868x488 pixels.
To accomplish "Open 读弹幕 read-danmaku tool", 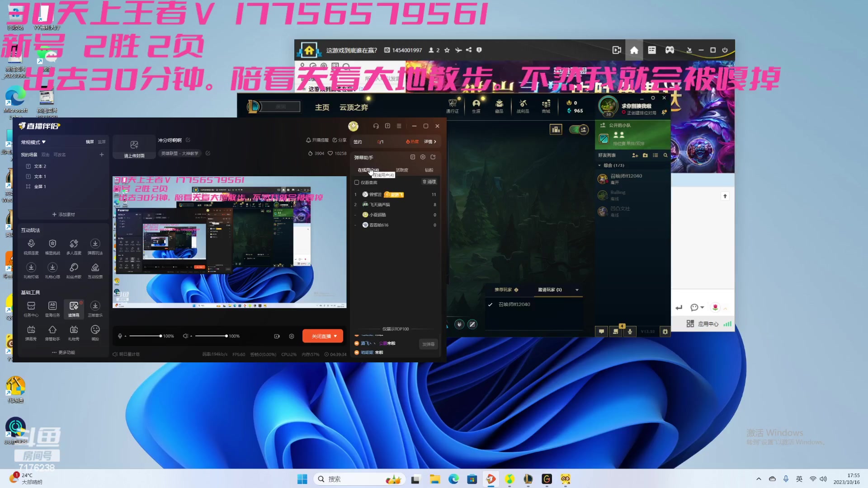I will click(74, 309).
